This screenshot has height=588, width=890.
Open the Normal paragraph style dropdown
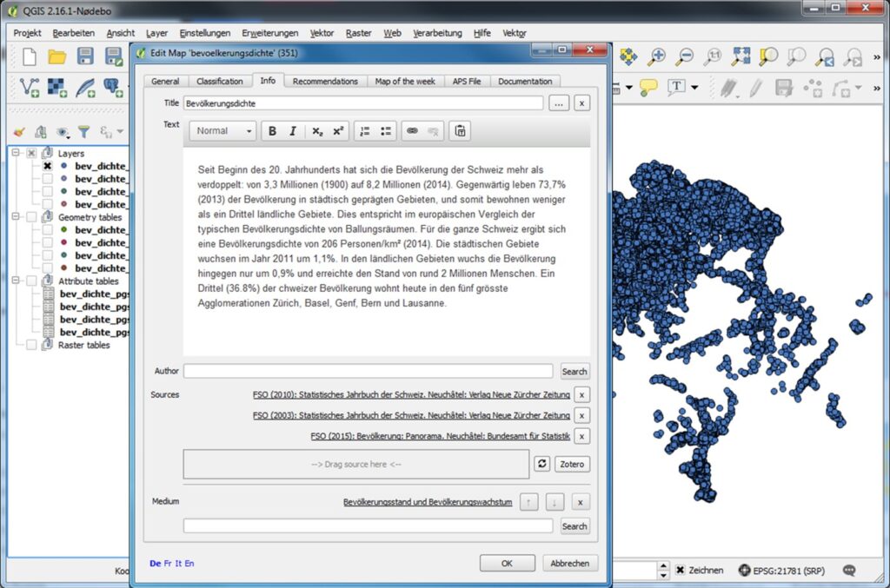(x=223, y=131)
